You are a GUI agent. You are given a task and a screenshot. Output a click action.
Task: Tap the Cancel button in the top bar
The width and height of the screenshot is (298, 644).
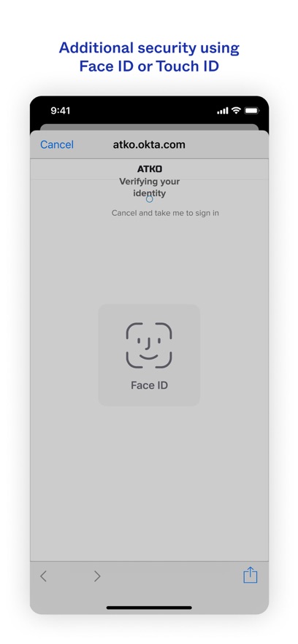pos(57,144)
